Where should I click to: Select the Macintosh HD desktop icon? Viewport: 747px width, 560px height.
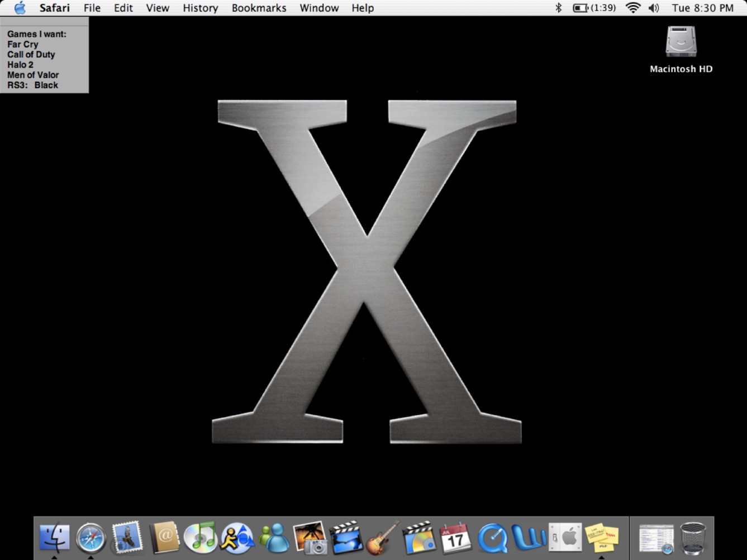pyautogui.click(x=681, y=49)
